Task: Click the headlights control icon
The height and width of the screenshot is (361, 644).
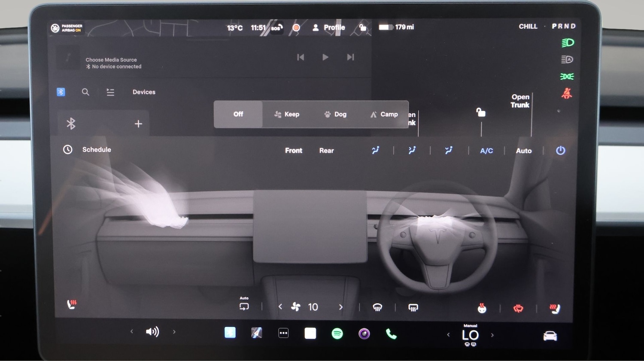Action: [x=567, y=42]
